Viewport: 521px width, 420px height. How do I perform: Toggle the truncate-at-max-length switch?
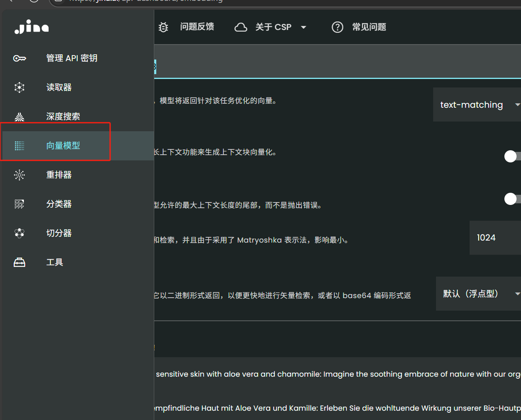pyautogui.click(x=512, y=199)
